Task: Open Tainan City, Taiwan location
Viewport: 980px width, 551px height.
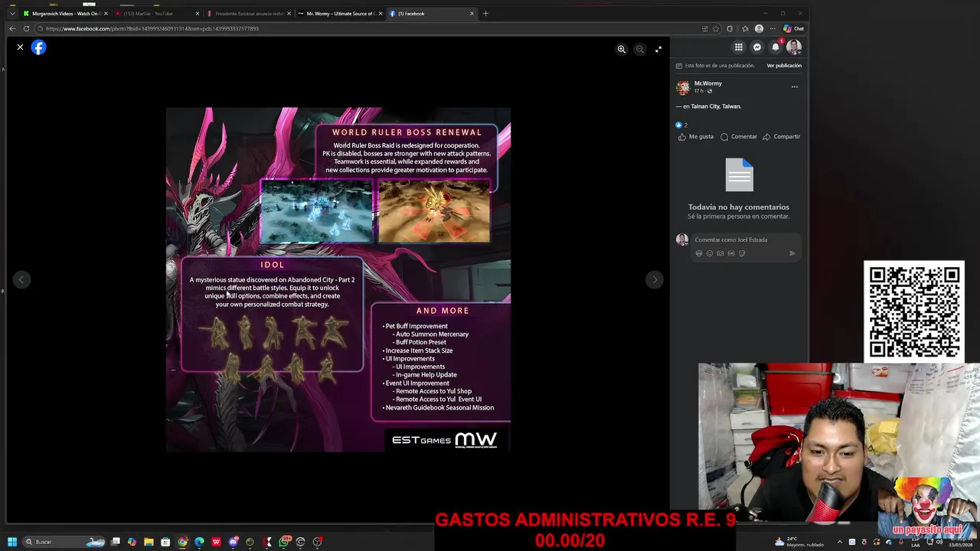Action: pyautogui.click(x=716, y=106)
